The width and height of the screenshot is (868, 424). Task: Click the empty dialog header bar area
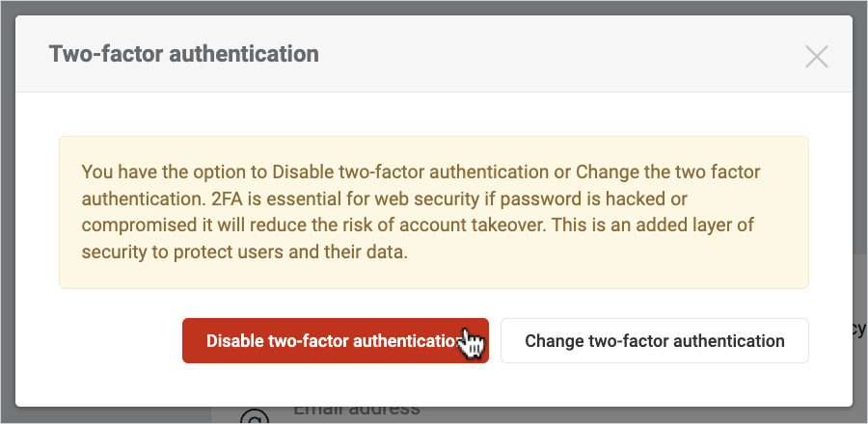559,54
